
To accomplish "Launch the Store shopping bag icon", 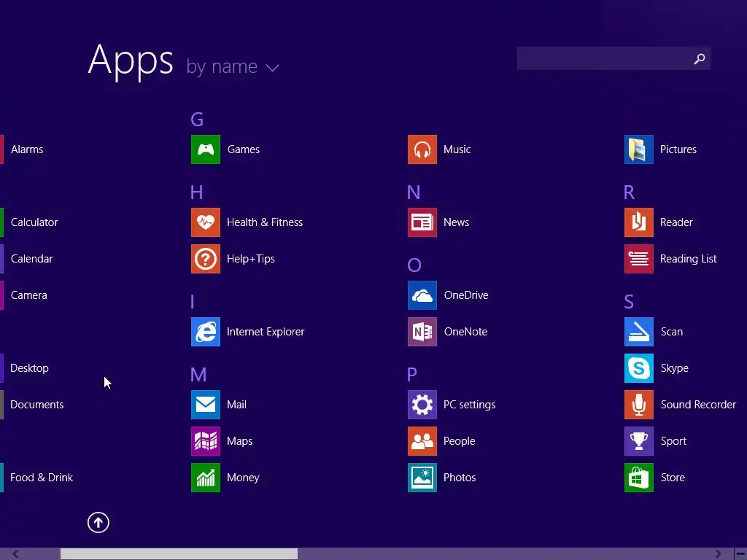I will [x=639, y=478].
